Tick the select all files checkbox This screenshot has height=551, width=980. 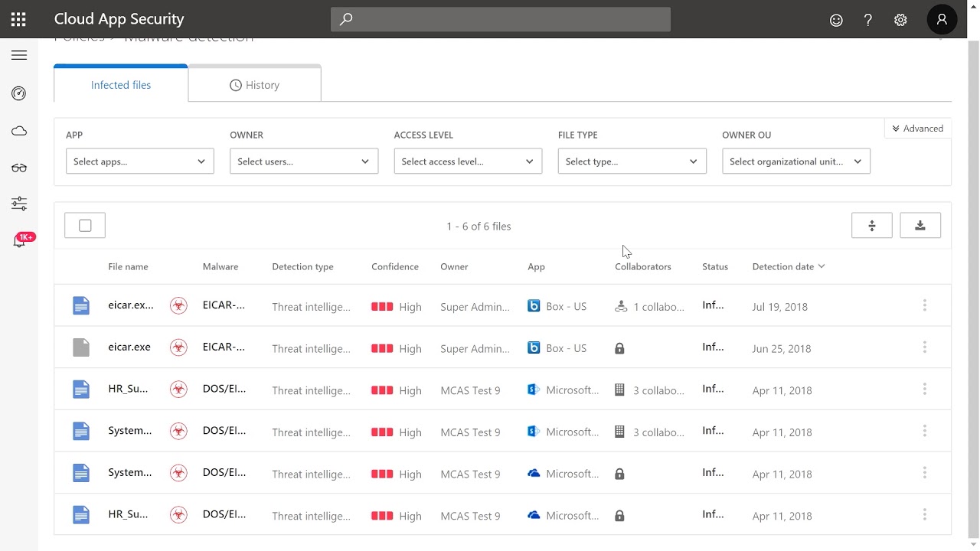(x=85, y=226)
